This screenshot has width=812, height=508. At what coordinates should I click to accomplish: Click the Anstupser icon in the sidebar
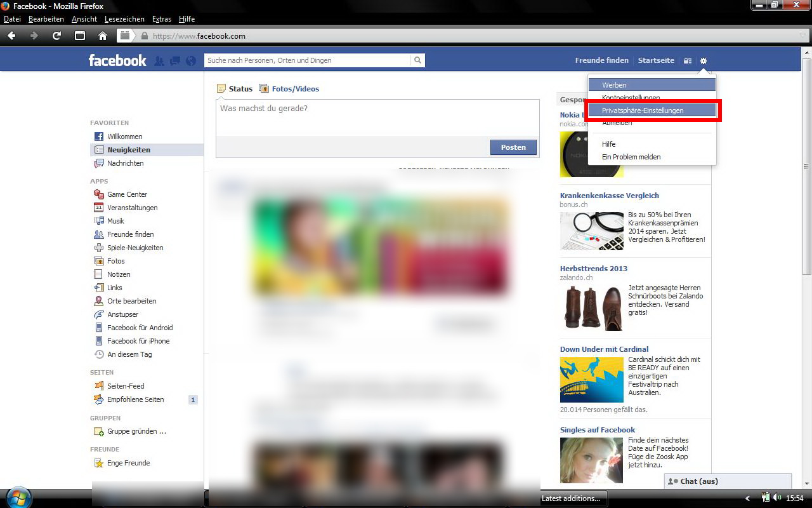pyautogui.click(x=99, y=314)
